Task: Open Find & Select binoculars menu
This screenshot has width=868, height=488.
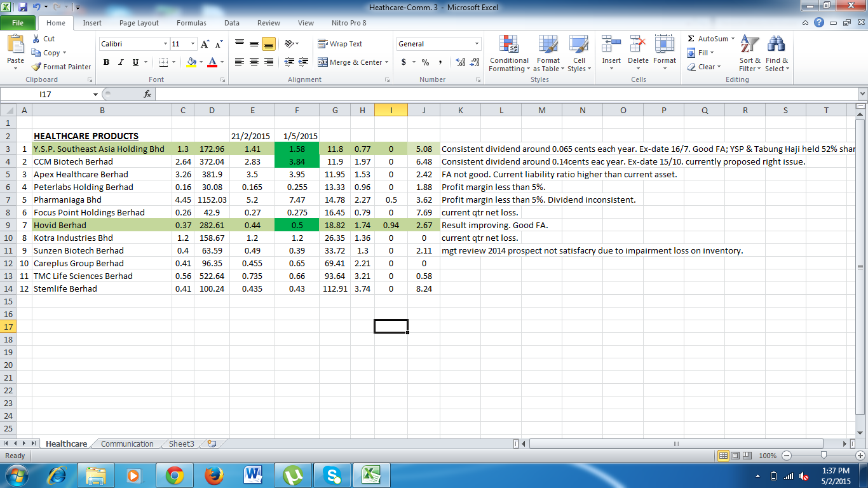Action: 776,54
